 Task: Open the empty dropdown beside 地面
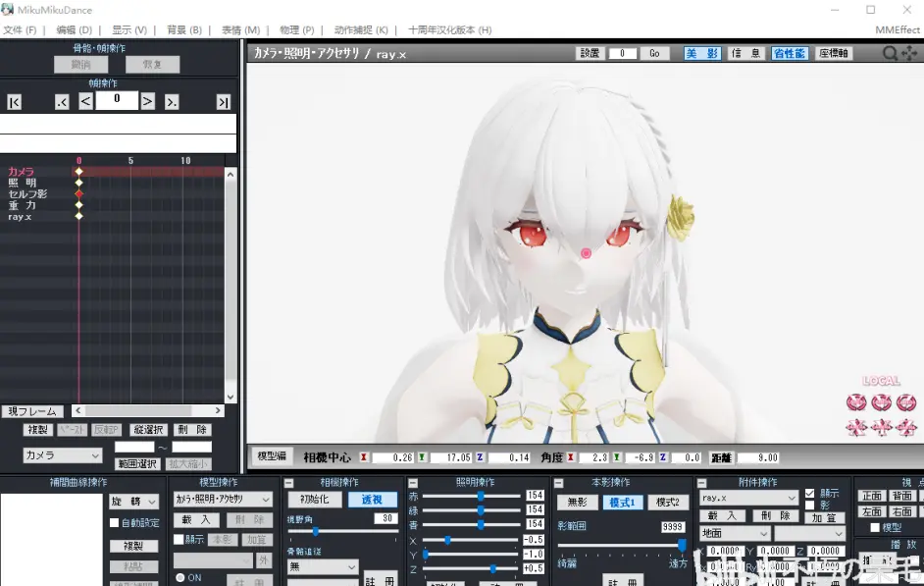(x=809, y=533)
